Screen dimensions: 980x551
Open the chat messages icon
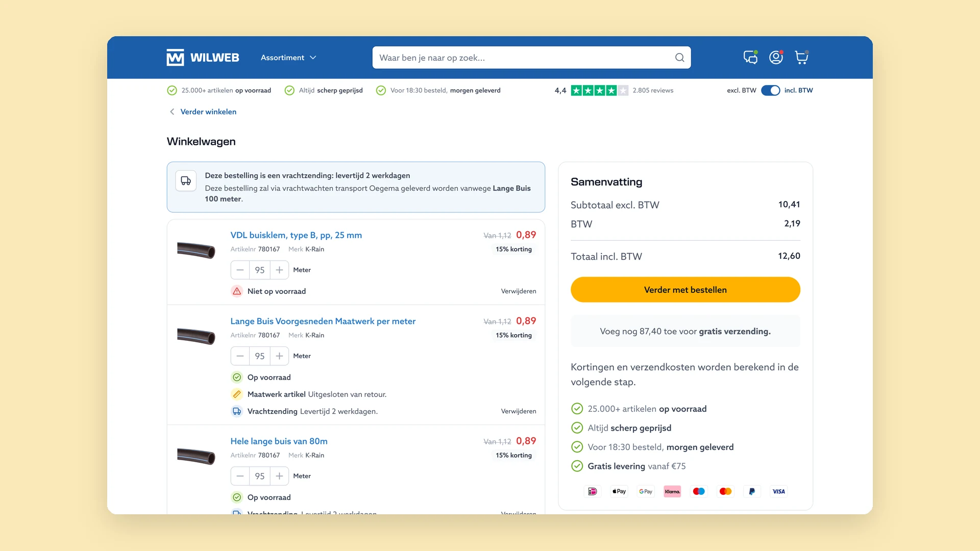(x=750, y=57)
